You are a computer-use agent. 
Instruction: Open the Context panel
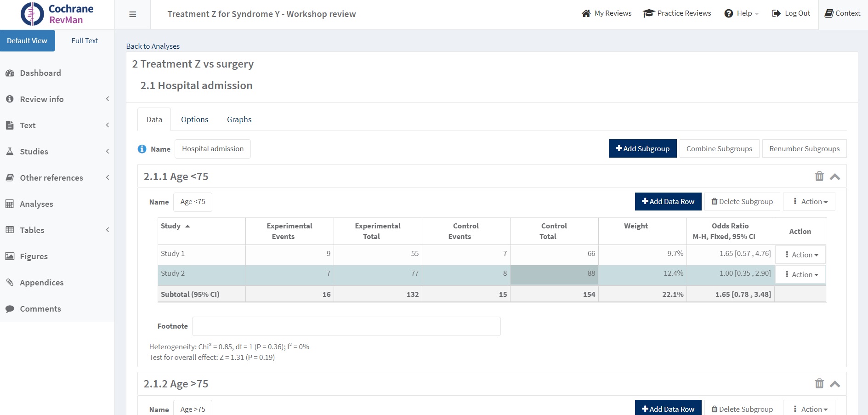(x=842, y=13)
